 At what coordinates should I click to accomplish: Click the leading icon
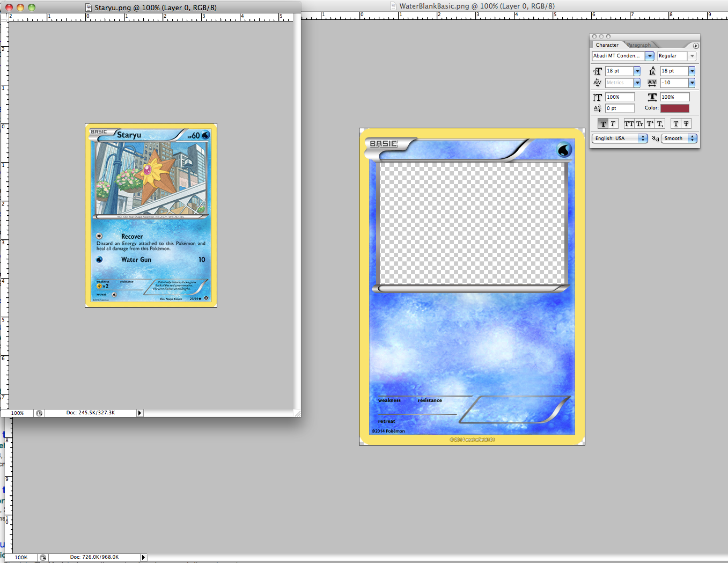click(652, 71)
